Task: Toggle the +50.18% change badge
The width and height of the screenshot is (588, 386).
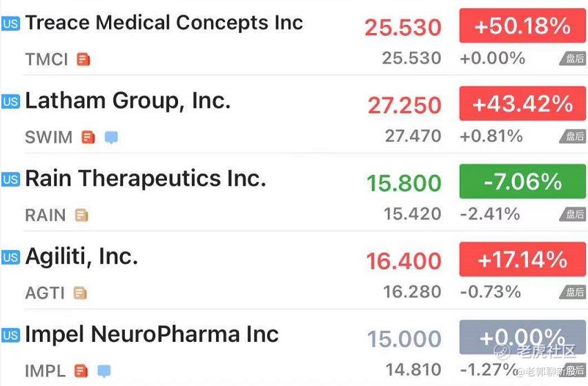Action: tap(522, 26)
